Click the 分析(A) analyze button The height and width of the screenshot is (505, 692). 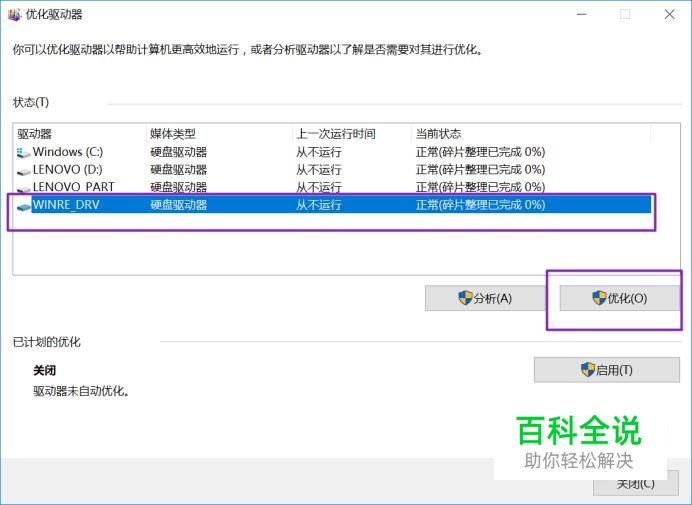tap(485, 298)
